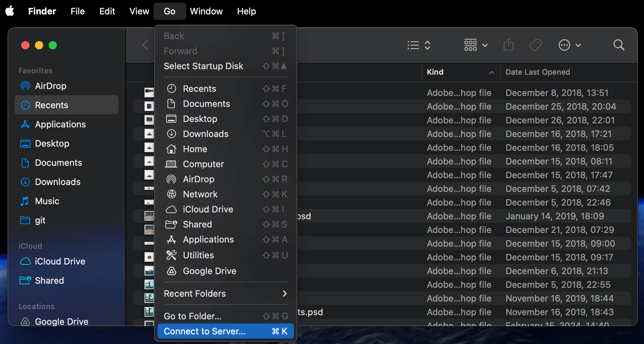The width and height of the screenshot is (644, 344).
Task: Click the iCloud Drive cloud icon in sidebar
Action: pos(25,261)
